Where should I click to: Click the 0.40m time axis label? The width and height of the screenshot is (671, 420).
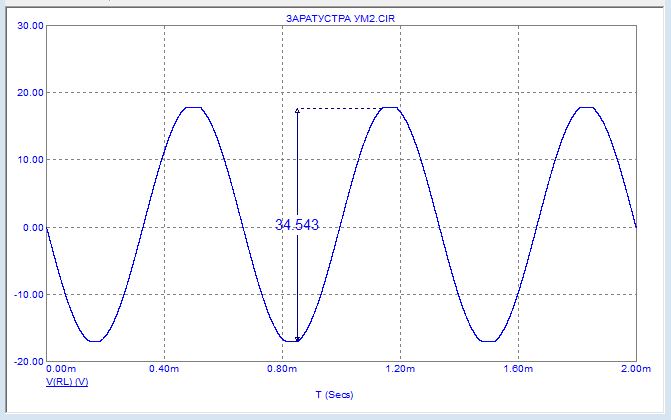(164, 369)
